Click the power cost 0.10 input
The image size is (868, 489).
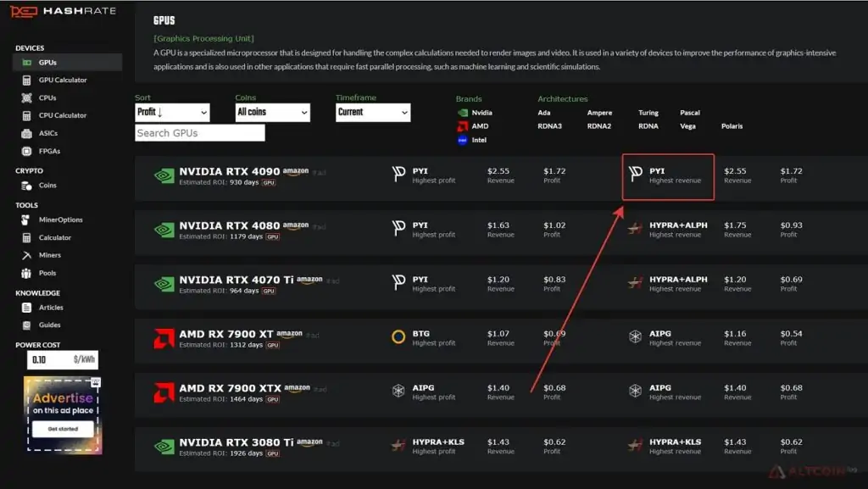point(63,360)
